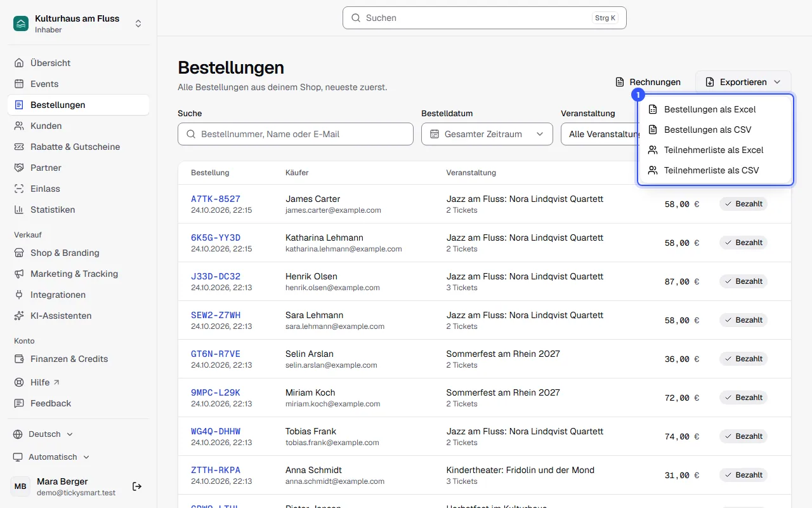Image resolution: width=812 pixels, height=508 pixels.
Task: Click the Kulturhaus am Fluss logo icon
Action: [21, 23]
